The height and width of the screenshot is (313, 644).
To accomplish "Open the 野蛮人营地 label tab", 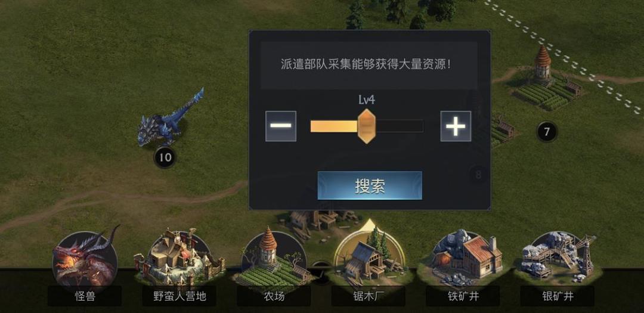I will (x=179, y=296).
